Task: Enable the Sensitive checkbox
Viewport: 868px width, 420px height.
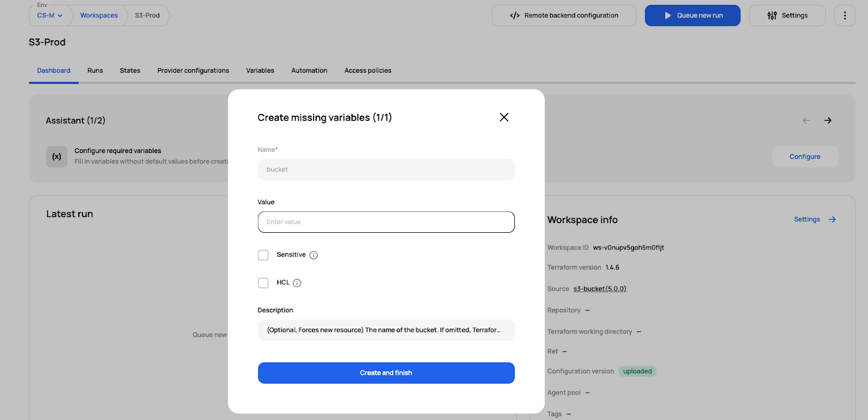Action: point(263,255)
